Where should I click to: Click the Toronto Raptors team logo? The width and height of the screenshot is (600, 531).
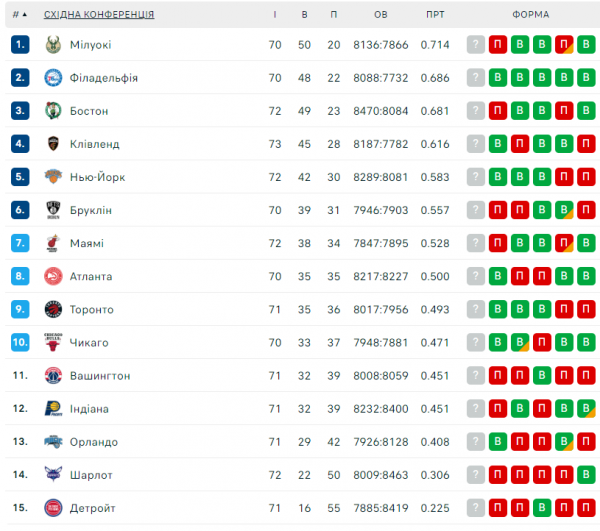pos(53,309)
